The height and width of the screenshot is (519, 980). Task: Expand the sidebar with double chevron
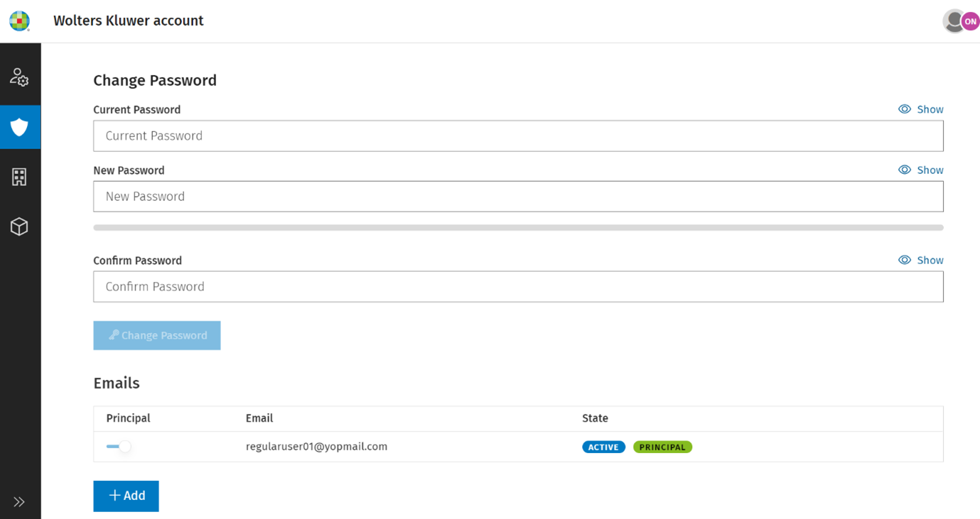point(19,502)
